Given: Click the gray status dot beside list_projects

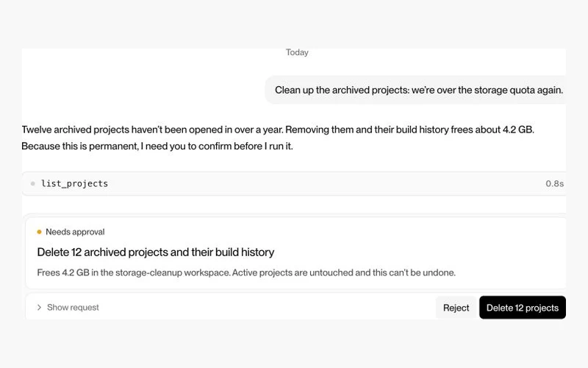Looking at the screenshot, I should click(33, 183).
